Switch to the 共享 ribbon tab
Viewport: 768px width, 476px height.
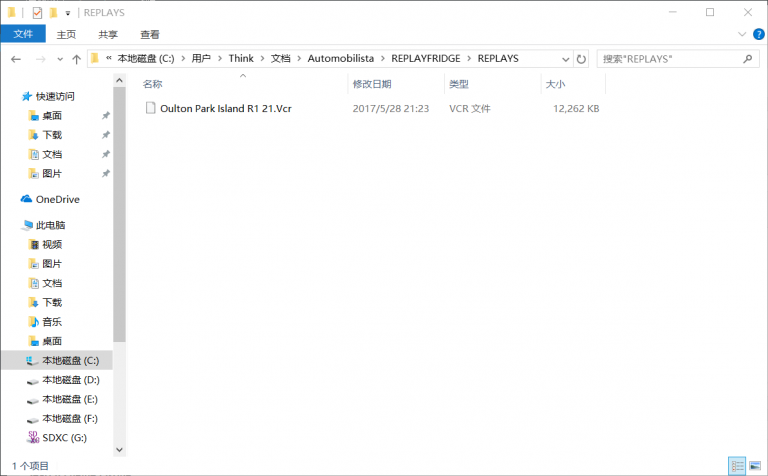[108, 34]
